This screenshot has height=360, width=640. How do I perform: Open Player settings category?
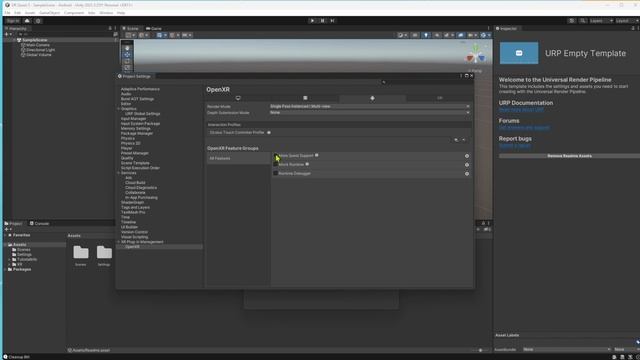(x=127, y=148)
